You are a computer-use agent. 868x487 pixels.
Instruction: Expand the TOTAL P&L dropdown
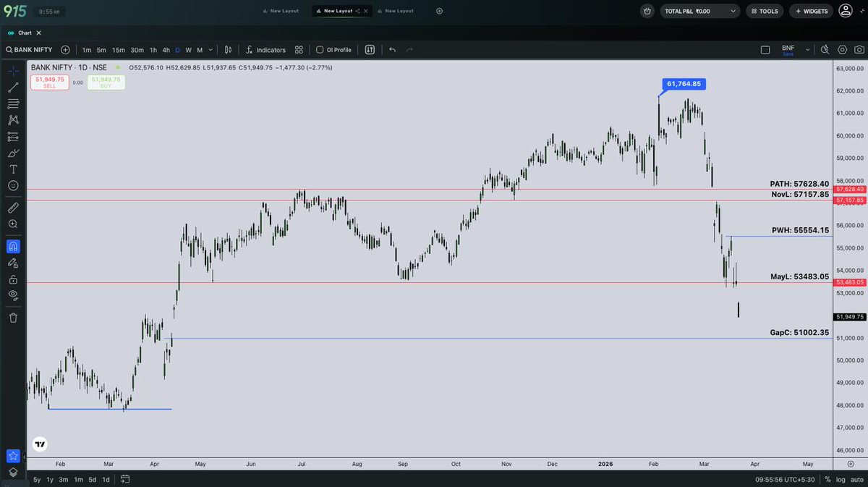pyautogui.click(x=699, y=11)
